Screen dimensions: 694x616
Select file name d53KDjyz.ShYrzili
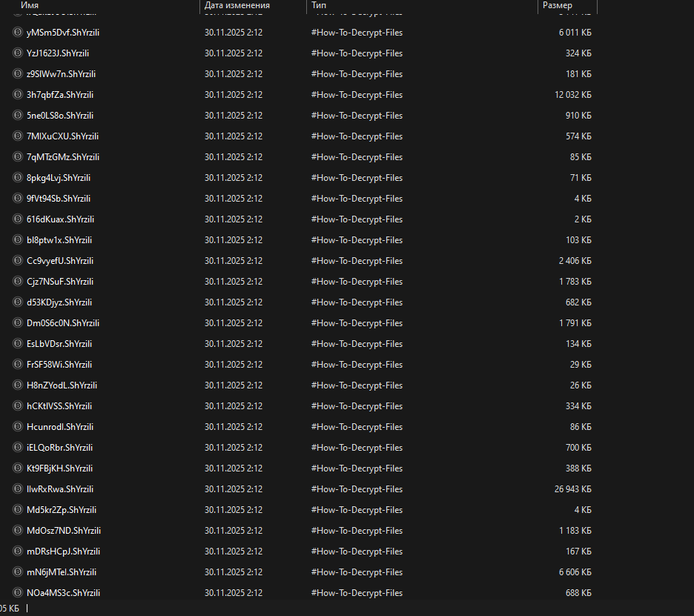point(59,302)
